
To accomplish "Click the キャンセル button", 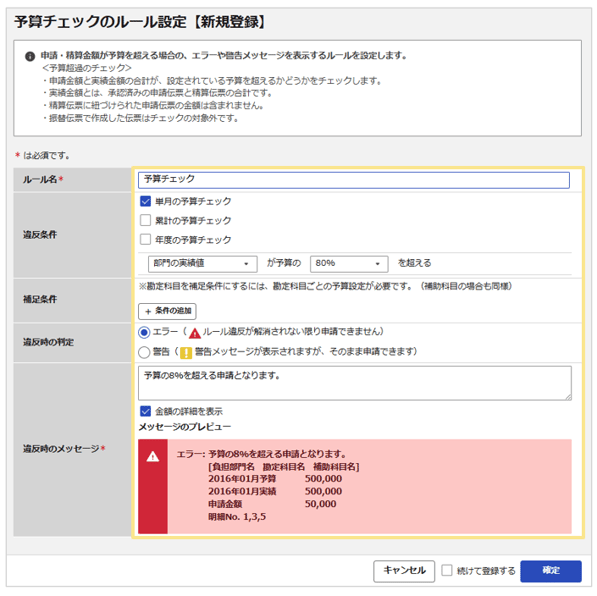I will pyautogui.click(x=404, y=571).
